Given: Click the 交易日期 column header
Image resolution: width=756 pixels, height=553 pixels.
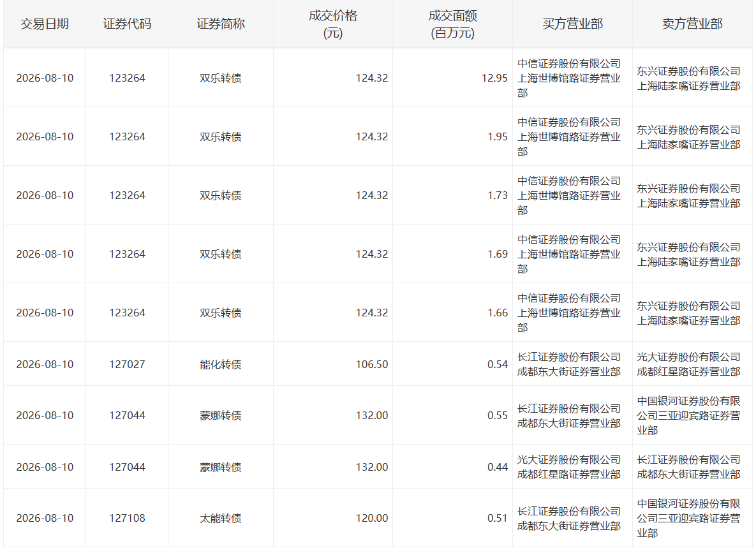Looking at the screenshot, I should [x=45, y=24].
